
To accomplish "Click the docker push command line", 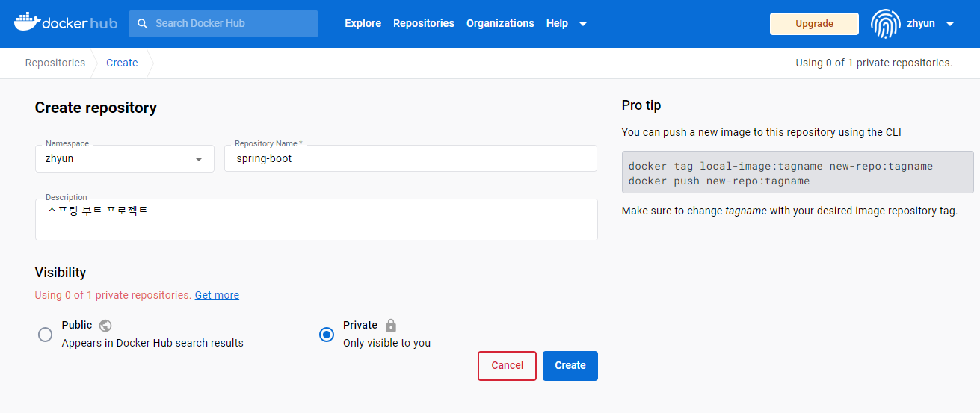I will tap(719, 181).
